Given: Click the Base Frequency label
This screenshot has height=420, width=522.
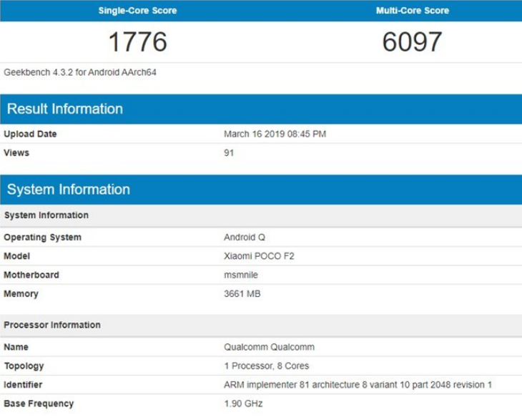Looking at the screenshot, I should pos(39,404).
